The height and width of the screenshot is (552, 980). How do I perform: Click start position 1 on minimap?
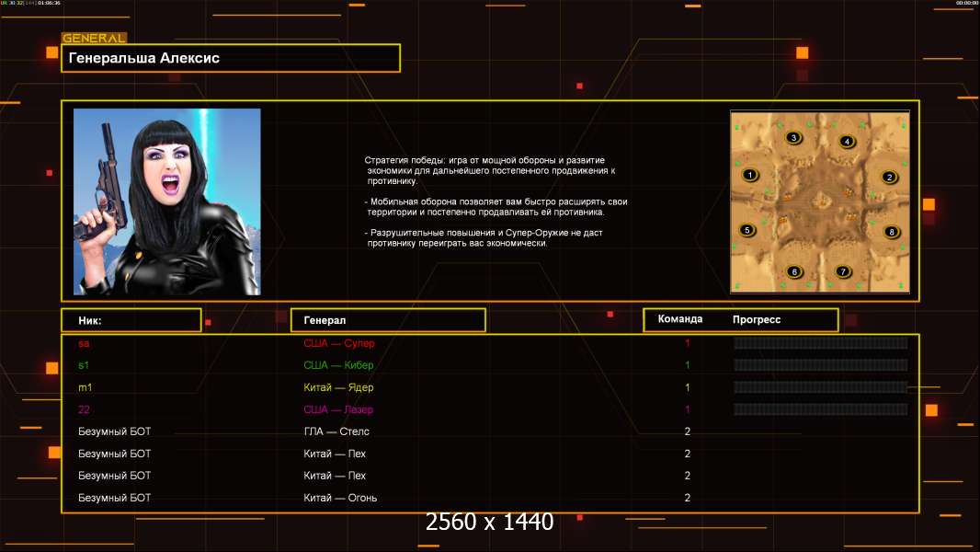750,175
